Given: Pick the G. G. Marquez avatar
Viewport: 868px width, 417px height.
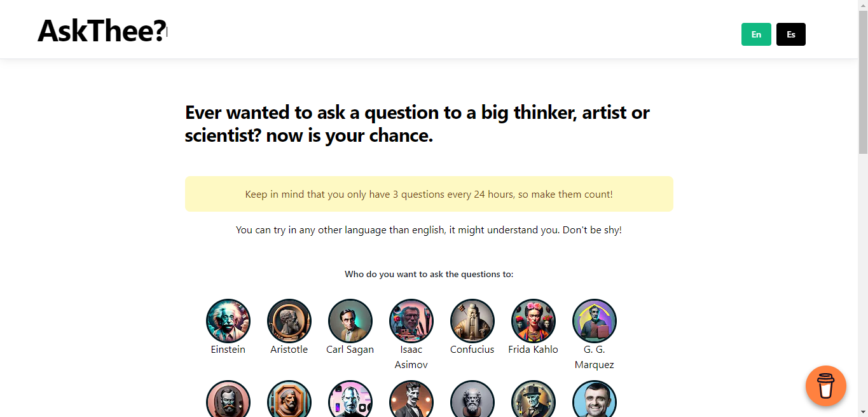Looking at the screenshot, I should tap(595, 321).
